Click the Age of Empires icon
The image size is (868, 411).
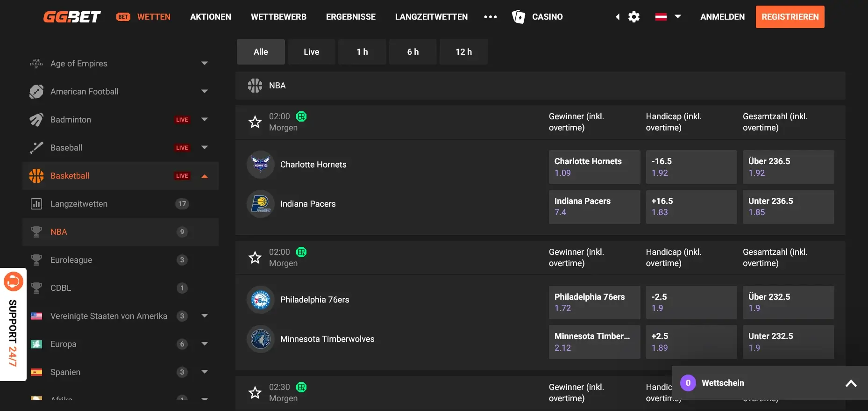[36, 64]
